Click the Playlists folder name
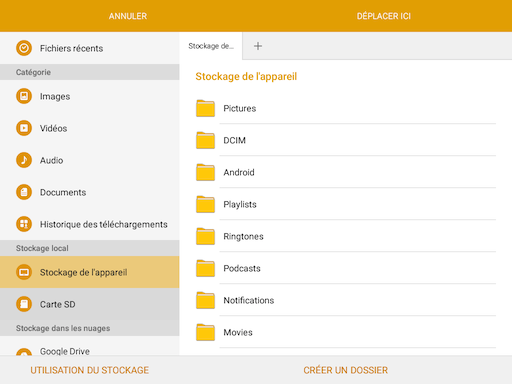This screenshot has height=384, width=512. 240,204
